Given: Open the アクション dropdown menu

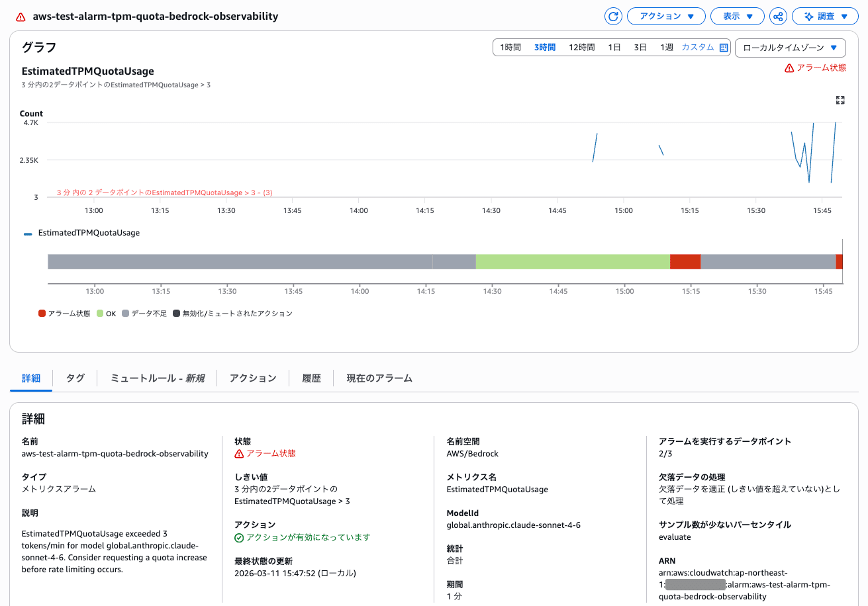Looking at the screenshot, I should pyautogui.click(x=666, y=16).
